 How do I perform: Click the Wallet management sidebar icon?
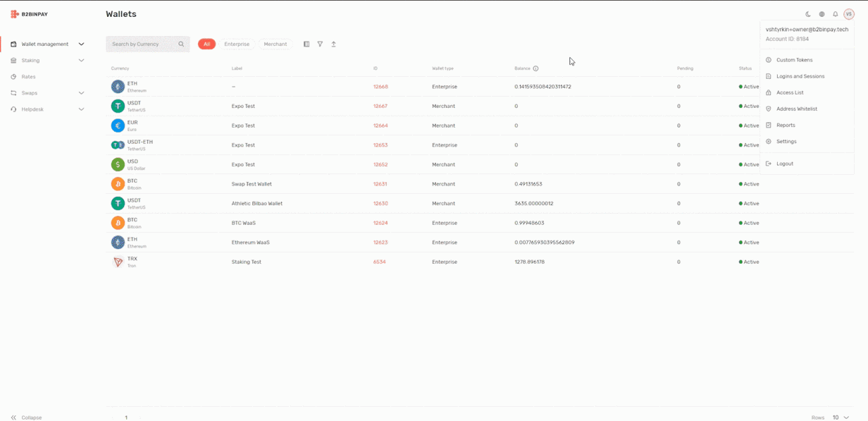pos(13,44)
